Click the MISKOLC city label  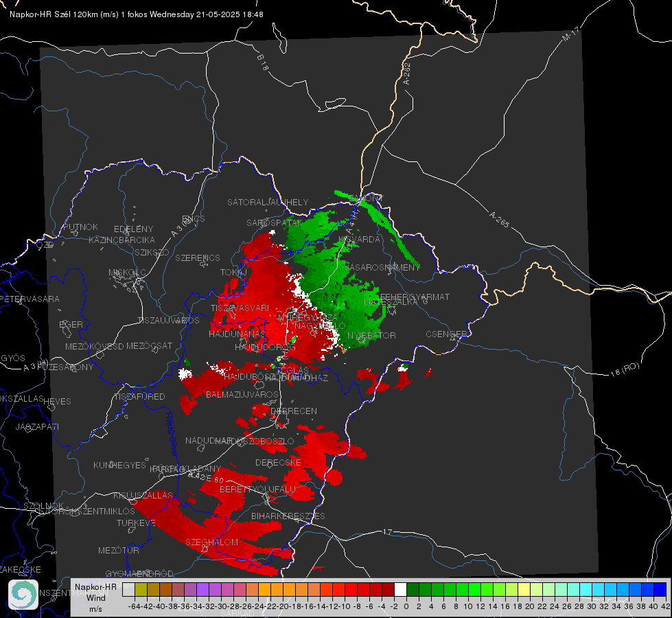click(127, 273)
